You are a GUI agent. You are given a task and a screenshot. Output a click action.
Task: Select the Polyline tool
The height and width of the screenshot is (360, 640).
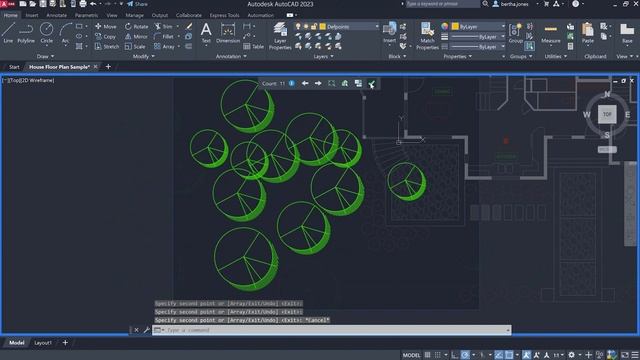26,33
